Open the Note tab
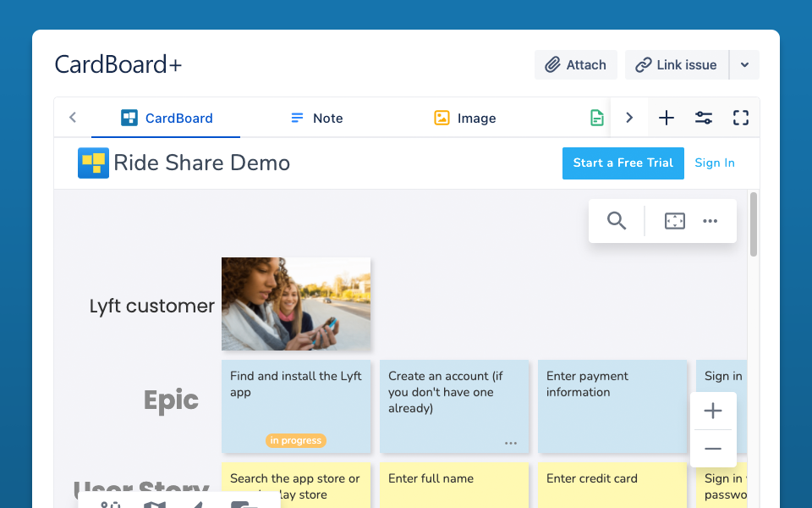The image size is (812, 508). [316, 119]
